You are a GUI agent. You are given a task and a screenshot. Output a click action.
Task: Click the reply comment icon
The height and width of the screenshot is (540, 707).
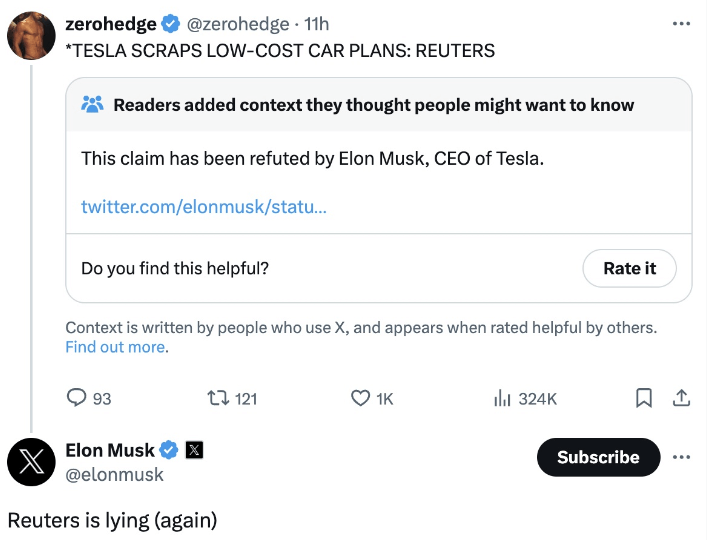pos(78,398)
